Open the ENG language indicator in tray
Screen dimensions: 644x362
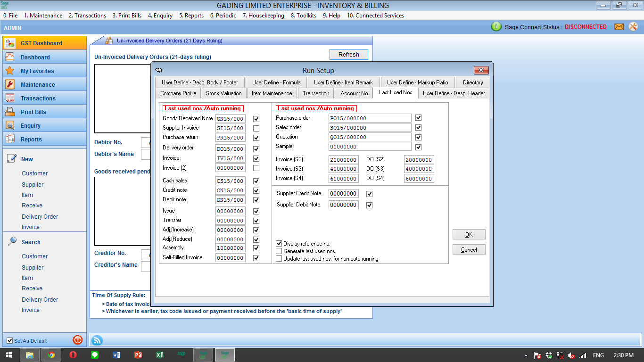598,355
